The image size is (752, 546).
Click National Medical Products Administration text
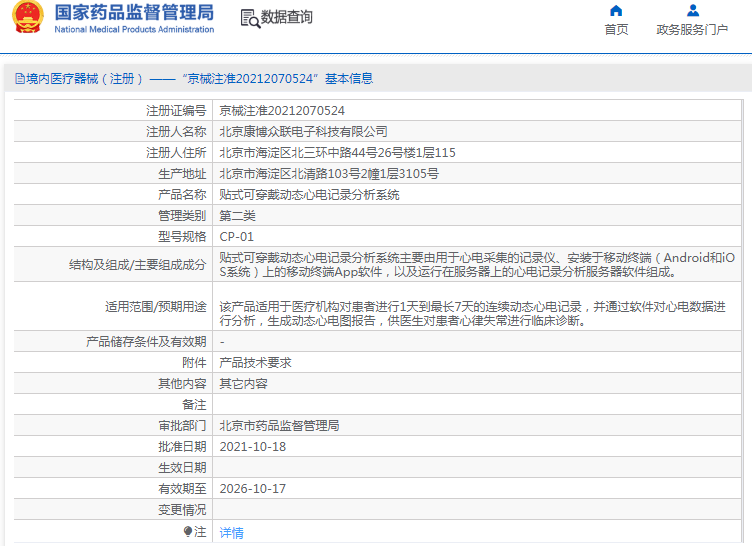[134, 29]
